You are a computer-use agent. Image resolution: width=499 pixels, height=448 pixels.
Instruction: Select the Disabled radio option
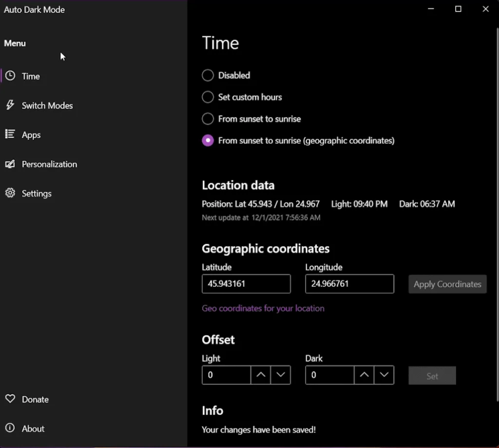(x=208, y=76)
